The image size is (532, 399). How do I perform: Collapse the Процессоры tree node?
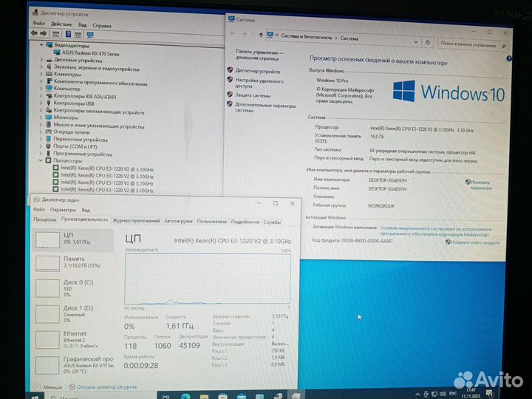pyautogui.click(x=41, y=160)
